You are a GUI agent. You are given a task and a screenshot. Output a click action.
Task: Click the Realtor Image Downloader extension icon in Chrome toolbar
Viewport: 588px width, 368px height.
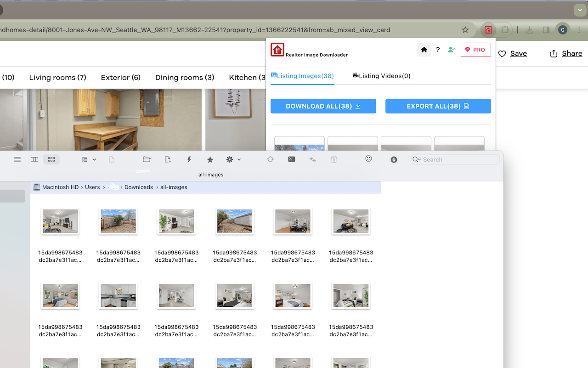[x=488, y=30]
